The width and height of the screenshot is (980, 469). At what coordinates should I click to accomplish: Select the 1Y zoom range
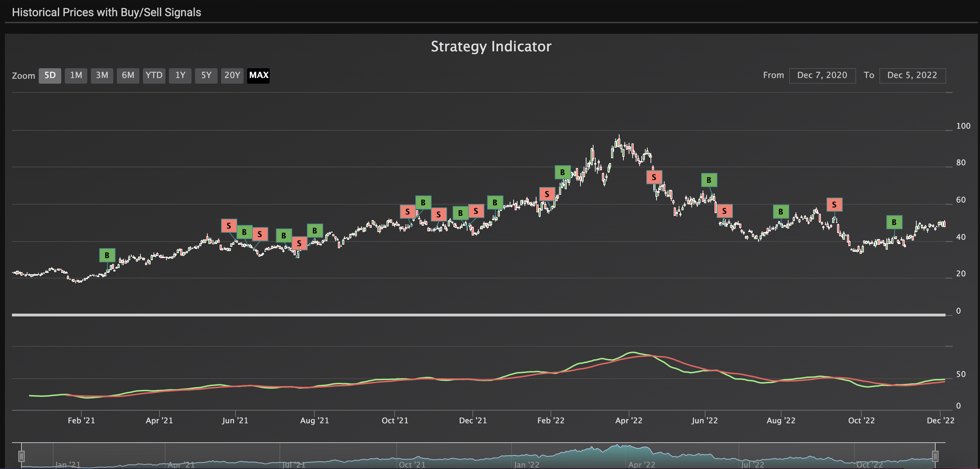tap(180, 75)
